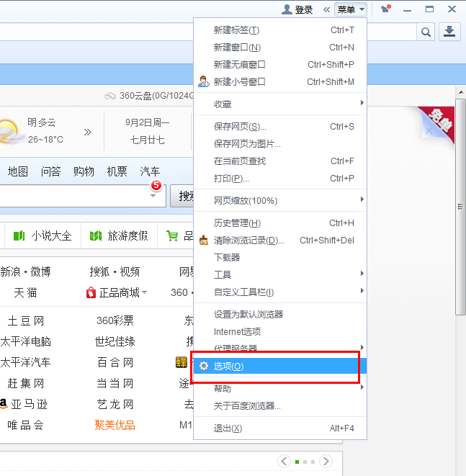Click the 360云盘 cloud icon
This screenshot has height=476, width=466.
click(109, 96)
